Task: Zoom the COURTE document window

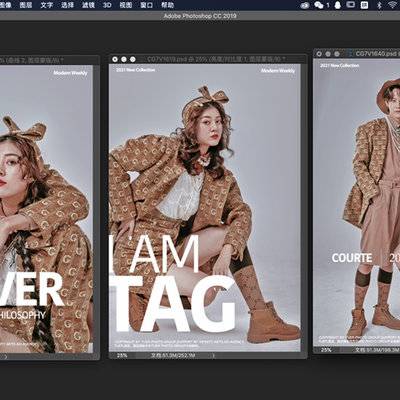Action: [x=337, y=53]
